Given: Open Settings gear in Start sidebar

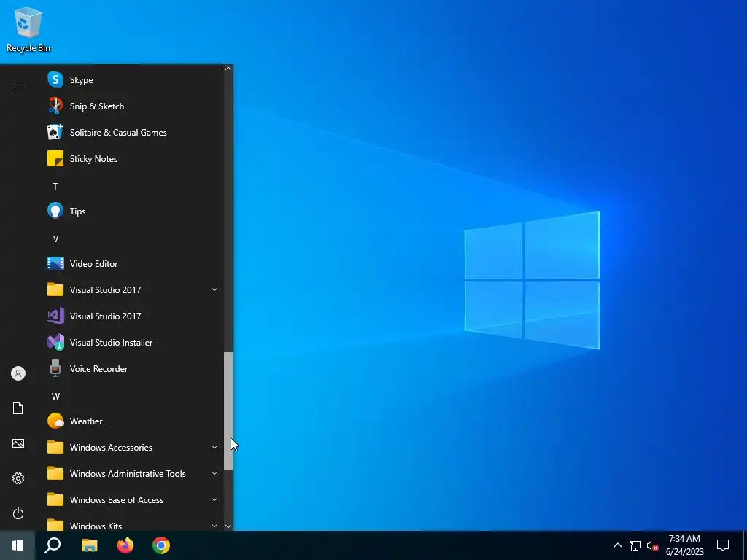Looking at the screenshot, I should (x=18, y=478).
